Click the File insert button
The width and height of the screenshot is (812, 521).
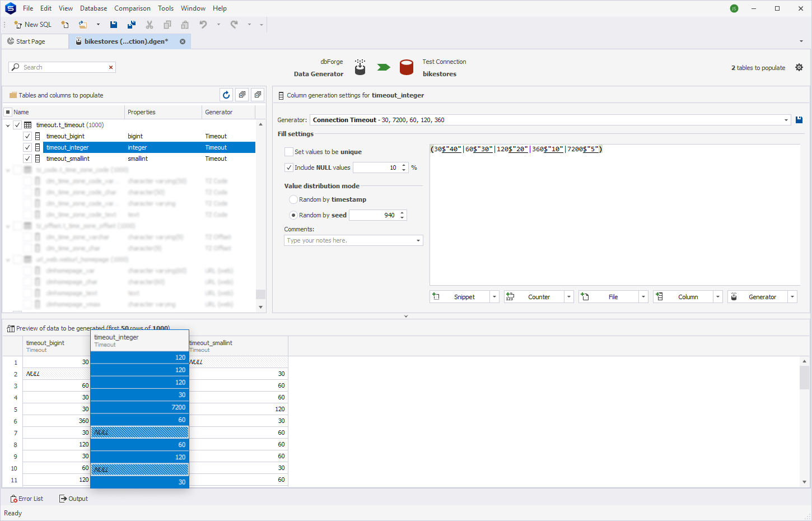pos(609,297)
